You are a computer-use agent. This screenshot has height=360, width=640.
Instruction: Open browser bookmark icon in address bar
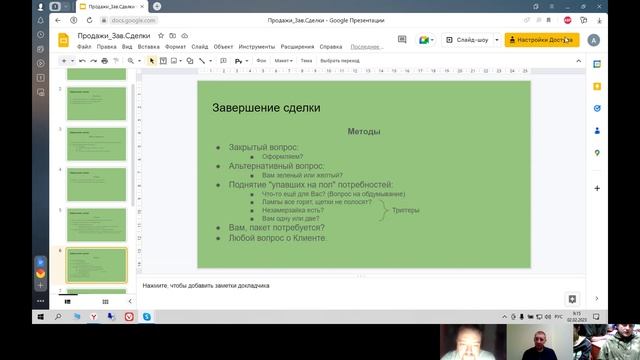[x=549, y=20]
